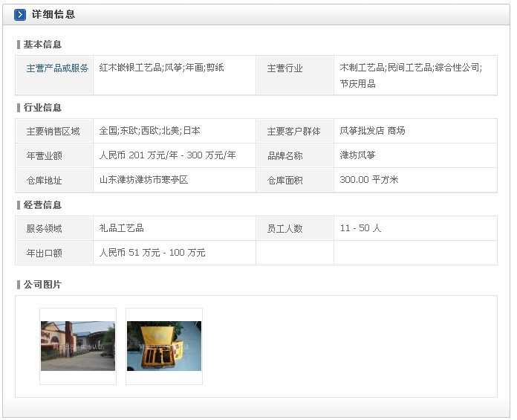The height and width of the screenshot is (420, 517).
Task: Click the blue arrow icon beside 详细信息
Action: (x=20, y=15)
